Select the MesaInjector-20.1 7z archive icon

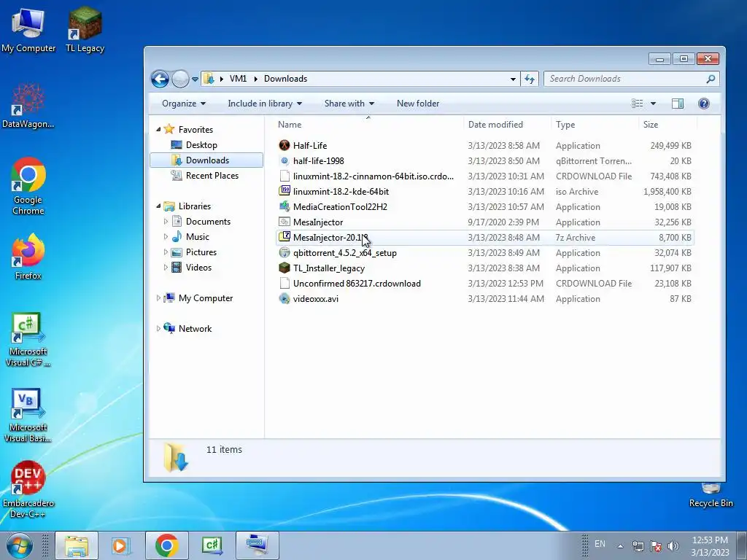pyautogui.click(x=285, y=237)
